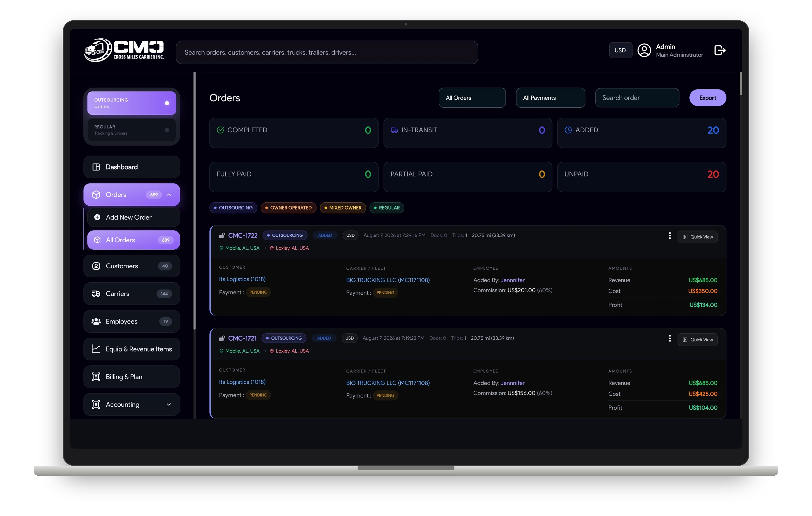Open the All Payments filter dropdown
812x516 pixels.
(x=550, y=98)
